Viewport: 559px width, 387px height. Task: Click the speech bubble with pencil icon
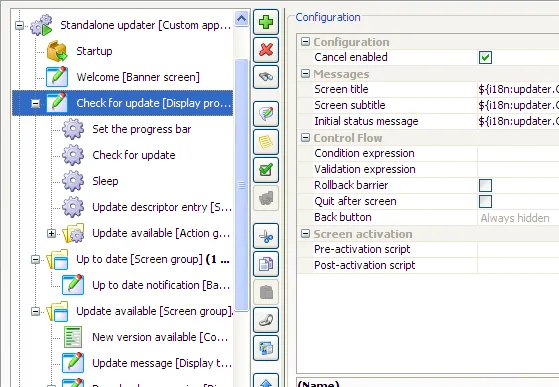pos(266,114)
